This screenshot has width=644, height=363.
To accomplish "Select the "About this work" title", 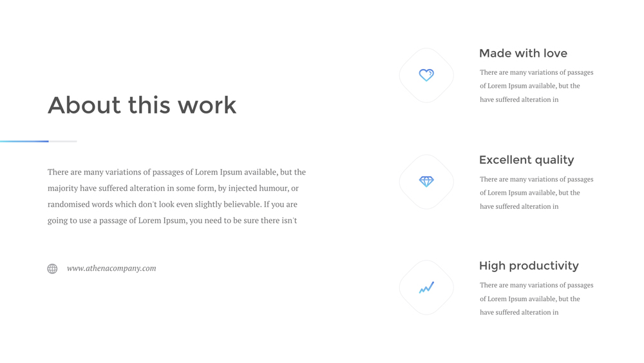I will [x=142, y=105].
